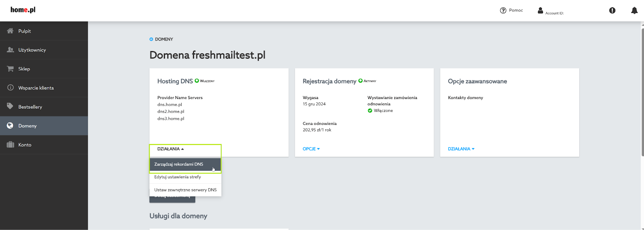
Task: Click the Bestsellery tag icon
Action: (10, 106)
